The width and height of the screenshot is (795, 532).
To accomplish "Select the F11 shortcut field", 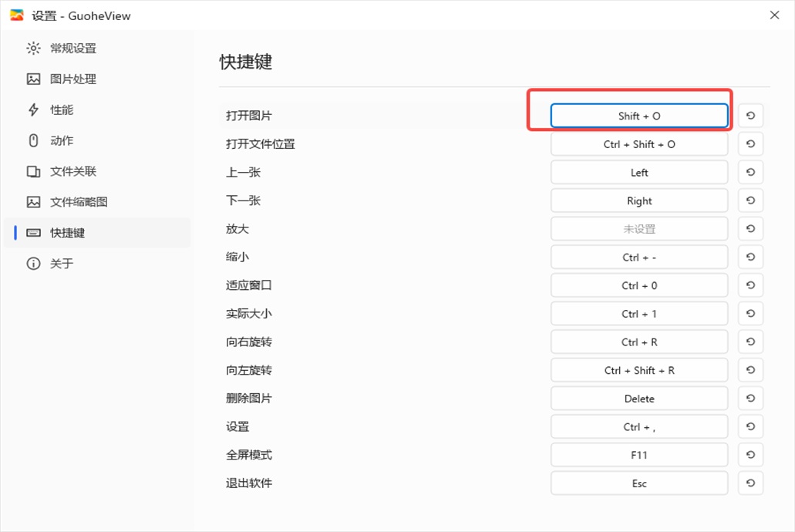I will 639,455.
